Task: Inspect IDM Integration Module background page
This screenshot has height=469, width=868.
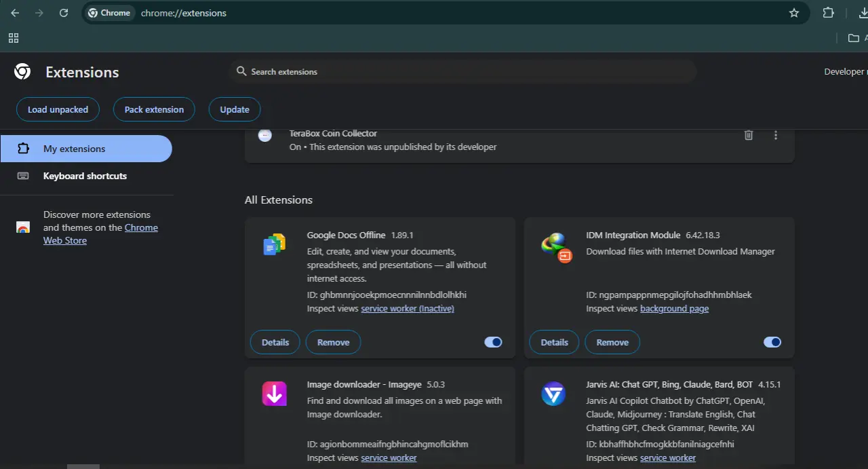Action: (674, 308)
